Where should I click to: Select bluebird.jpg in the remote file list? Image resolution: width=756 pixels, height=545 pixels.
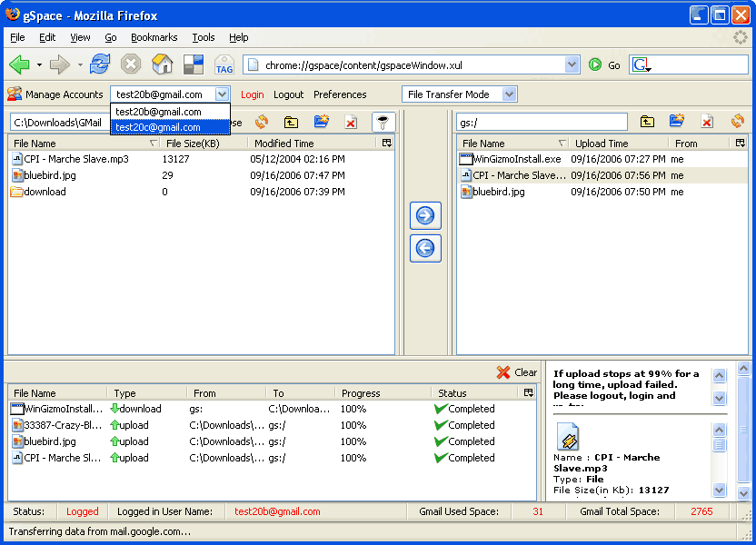602,192
